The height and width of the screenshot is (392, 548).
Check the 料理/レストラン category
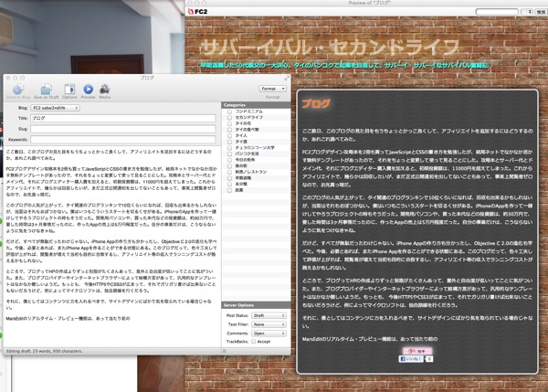tap(229, 172)
